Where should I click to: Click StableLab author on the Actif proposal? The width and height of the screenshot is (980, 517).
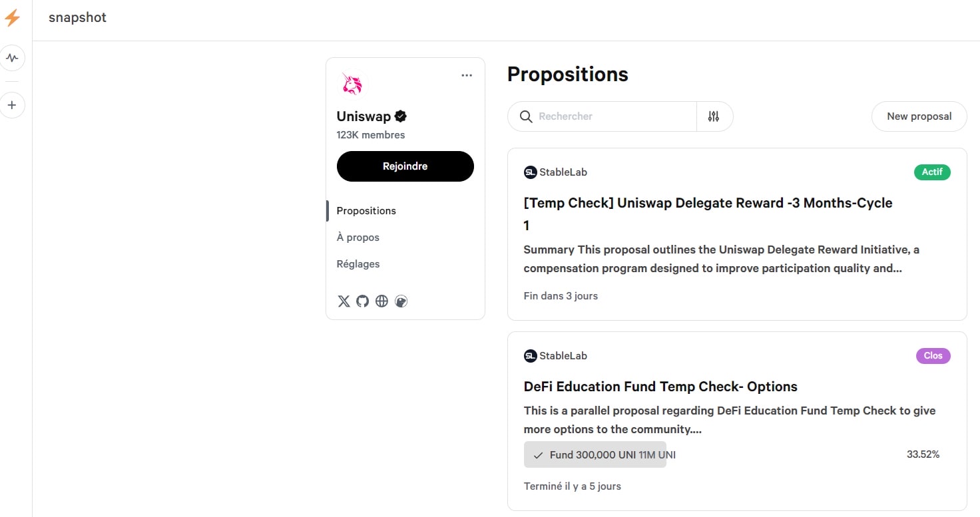(563, 172)
